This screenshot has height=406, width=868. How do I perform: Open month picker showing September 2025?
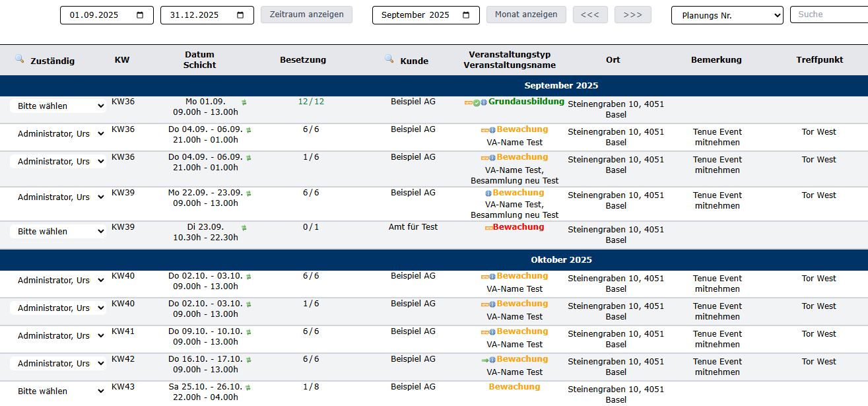(x=467, y=15)
